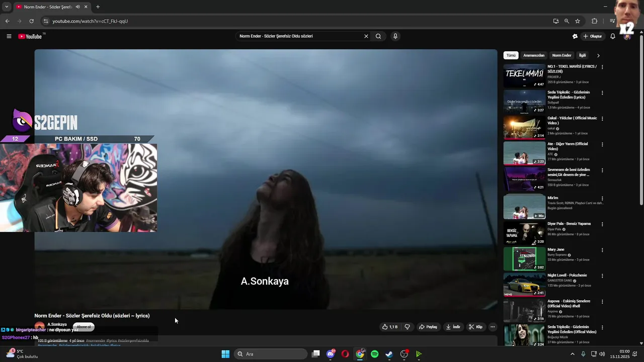Open the A.Sonkaya channel link
Viewport: 644px width, 362px height.
(57, 324)
